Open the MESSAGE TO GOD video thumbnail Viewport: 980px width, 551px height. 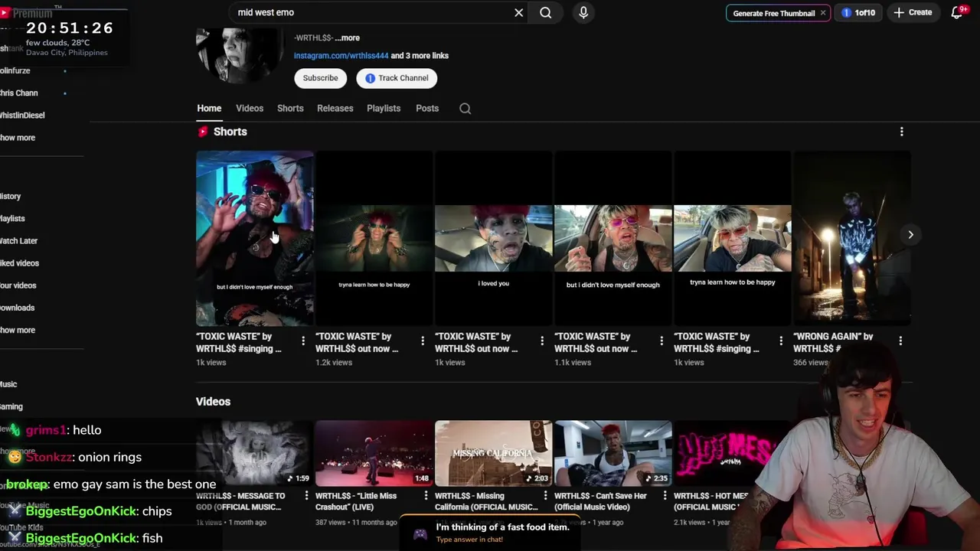255,453
